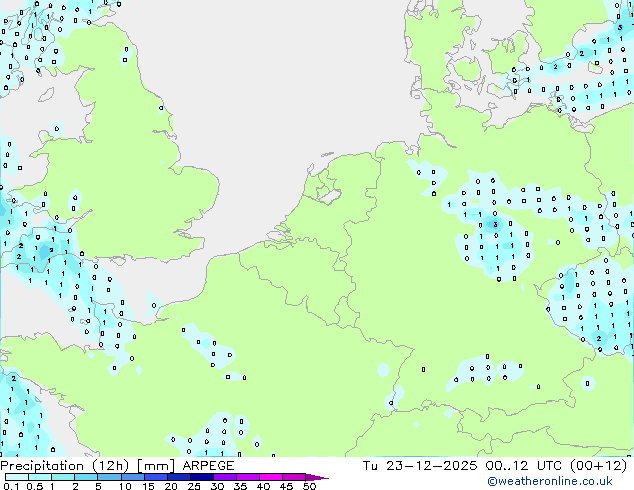Select the 45–50 mm legend color swatch
634x490 pixels.
point(293,477)
